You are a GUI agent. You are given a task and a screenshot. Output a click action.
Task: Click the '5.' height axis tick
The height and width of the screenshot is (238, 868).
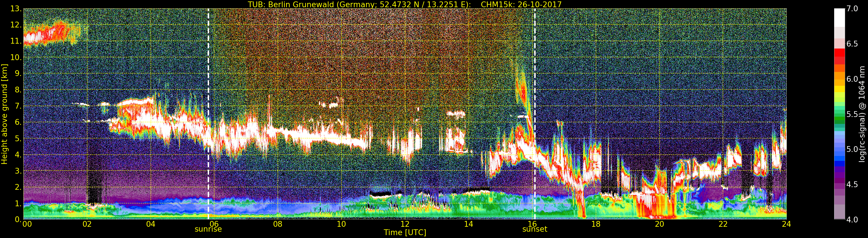click(18, 138)
